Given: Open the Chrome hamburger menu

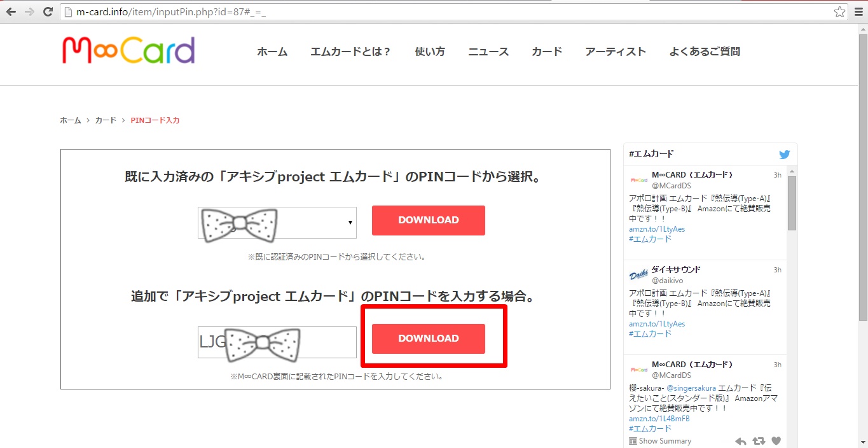Looking at the screenshot, I should click(x=858, y=11).
